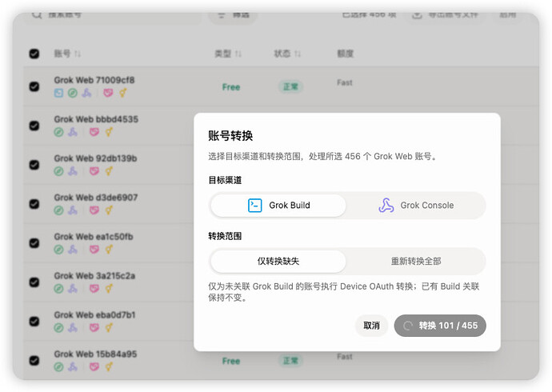Uncheck the Grok Web bbbd4535 row checkbox
552x392 pixels.
34,126
